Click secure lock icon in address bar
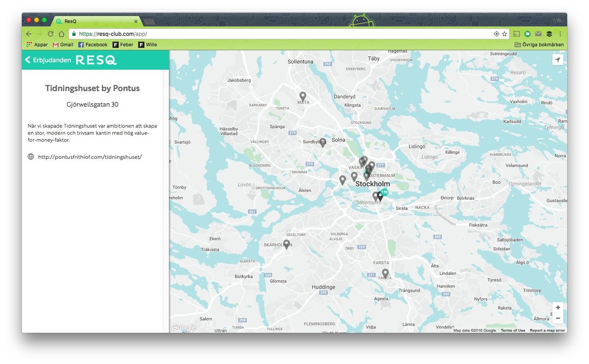589x364 pixels. tap(74, 34)
